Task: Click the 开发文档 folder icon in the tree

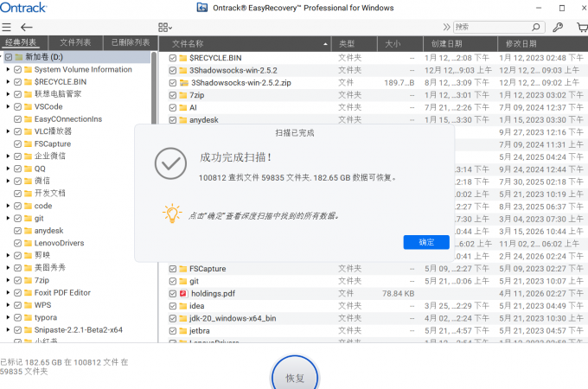Action: tap(29, 194)
